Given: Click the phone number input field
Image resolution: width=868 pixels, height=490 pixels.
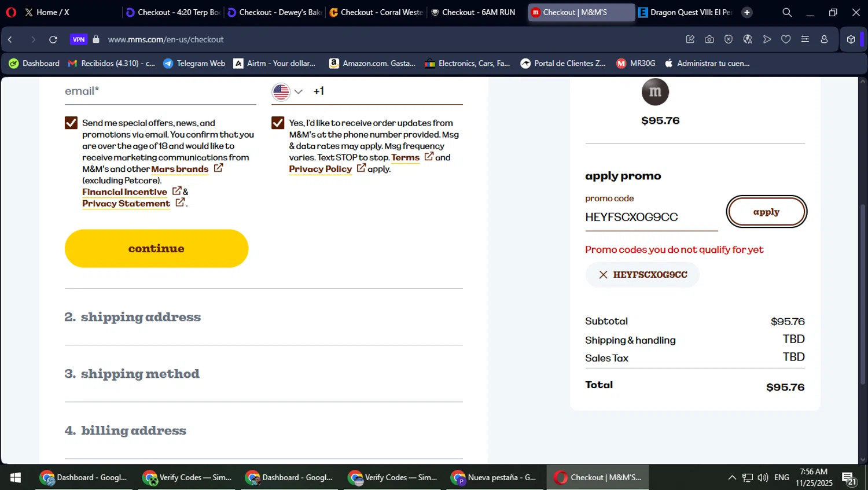Looking at the screenshot, I should coord(387,91).
